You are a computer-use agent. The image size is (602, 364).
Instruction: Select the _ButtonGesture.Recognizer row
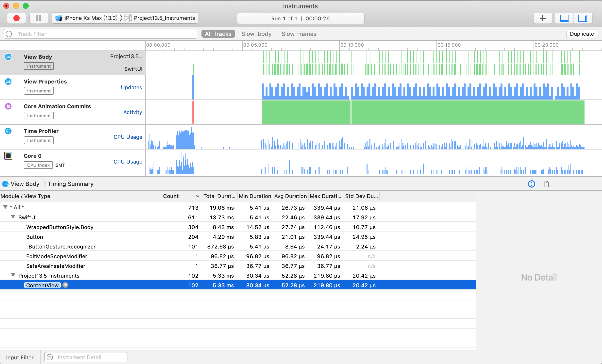(238, 247)
